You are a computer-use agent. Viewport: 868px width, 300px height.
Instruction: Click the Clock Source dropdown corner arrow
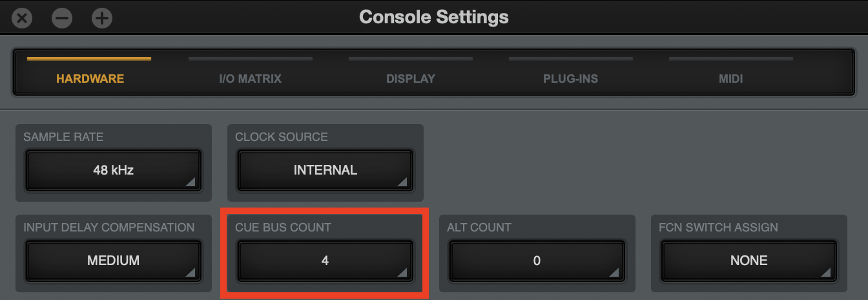pos(403,183)
